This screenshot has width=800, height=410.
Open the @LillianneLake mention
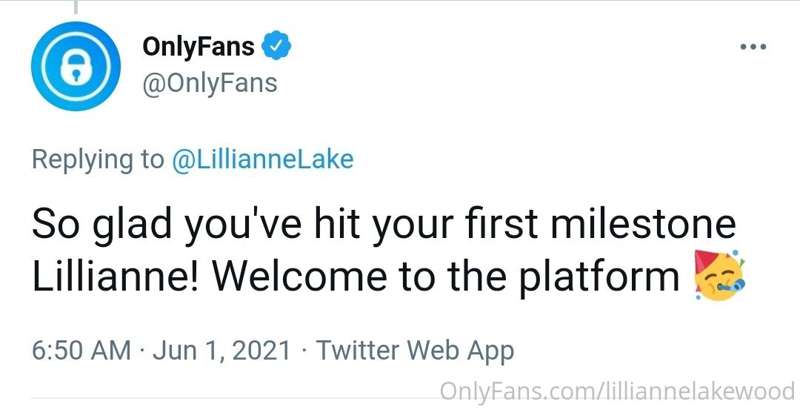tap(263, 160)
